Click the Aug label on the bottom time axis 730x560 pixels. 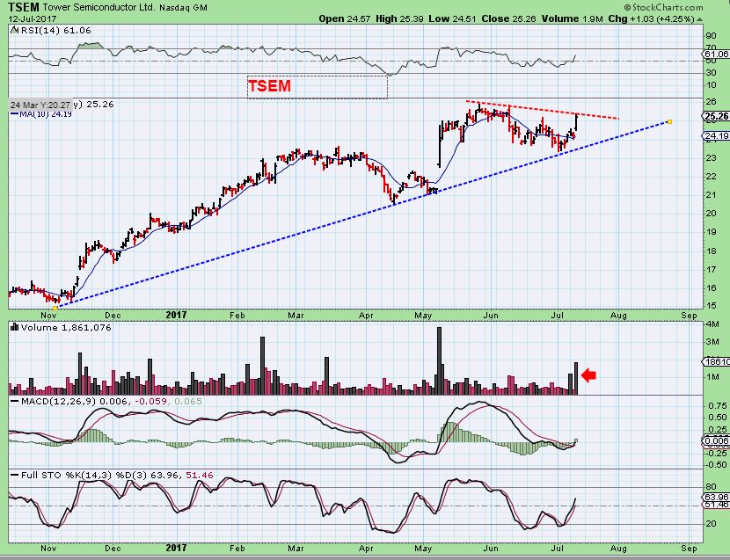coord(618,548)
